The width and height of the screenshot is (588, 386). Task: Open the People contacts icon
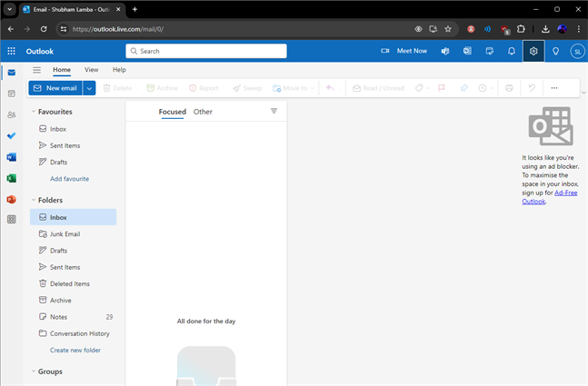pyautogui.click(x=11, y=114)
